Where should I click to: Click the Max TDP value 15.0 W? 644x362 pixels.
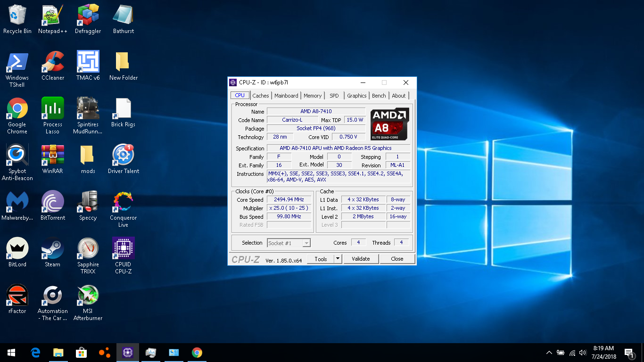(x=355, y=120)
